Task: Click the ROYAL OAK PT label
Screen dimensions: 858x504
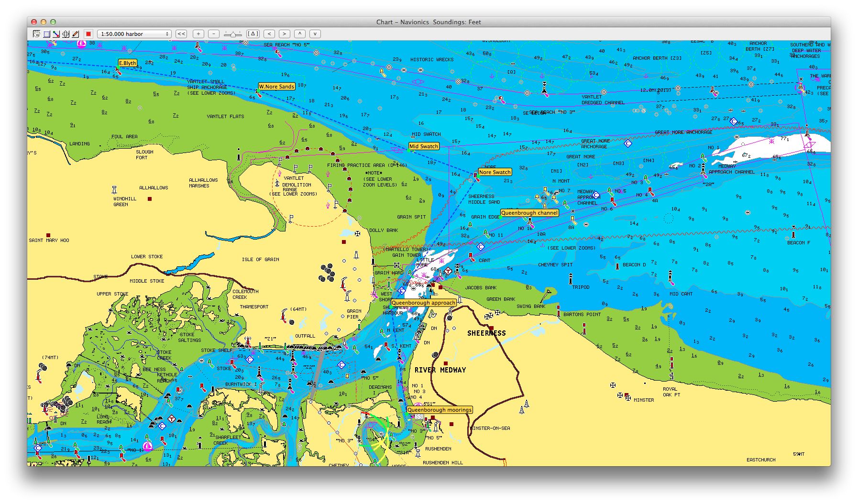Action: point(671,392)
